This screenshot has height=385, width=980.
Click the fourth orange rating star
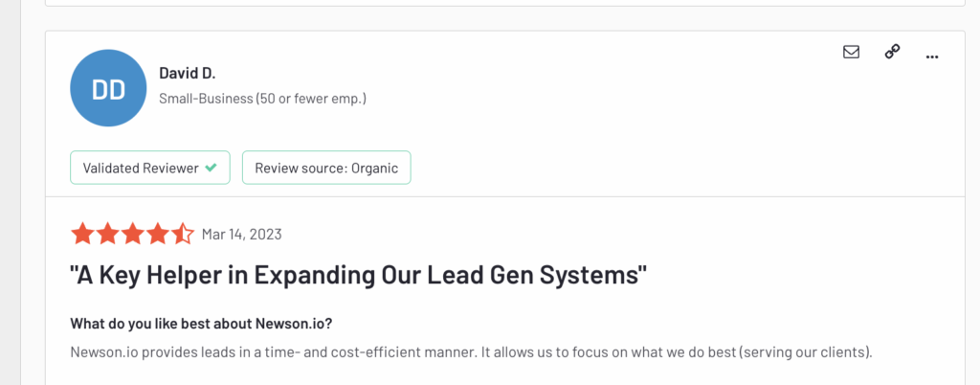tap(158, 235)
